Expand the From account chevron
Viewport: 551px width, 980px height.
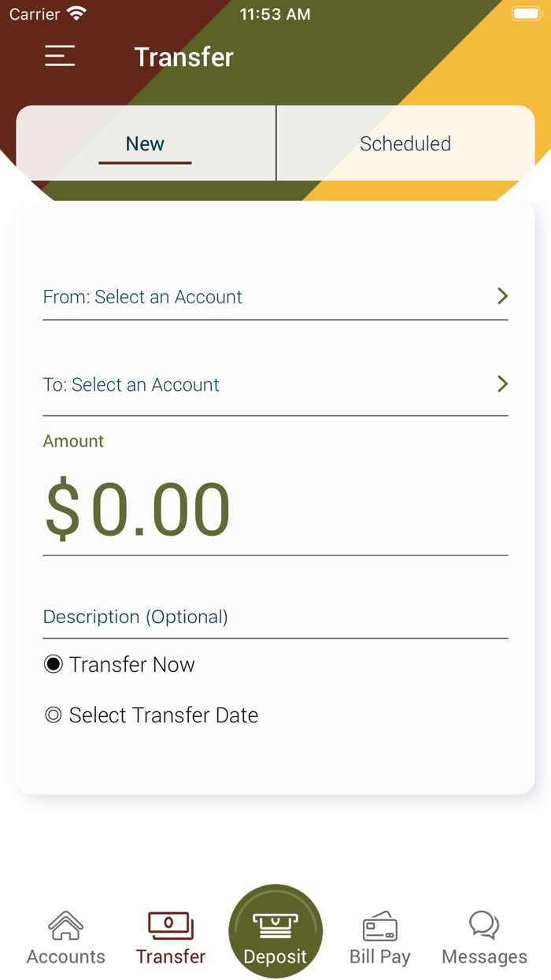tap(502, 296)
